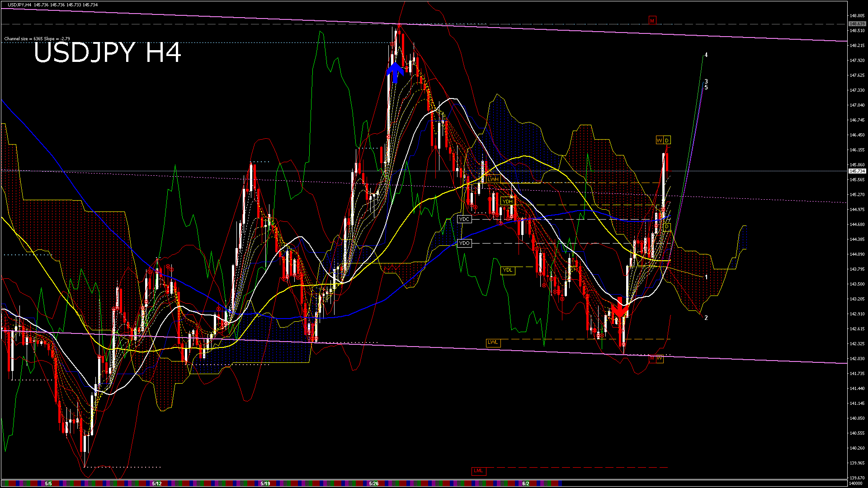868x488 pixels.
Task: Click the 143.500 price scale value
Action: [x=857, y=284]
